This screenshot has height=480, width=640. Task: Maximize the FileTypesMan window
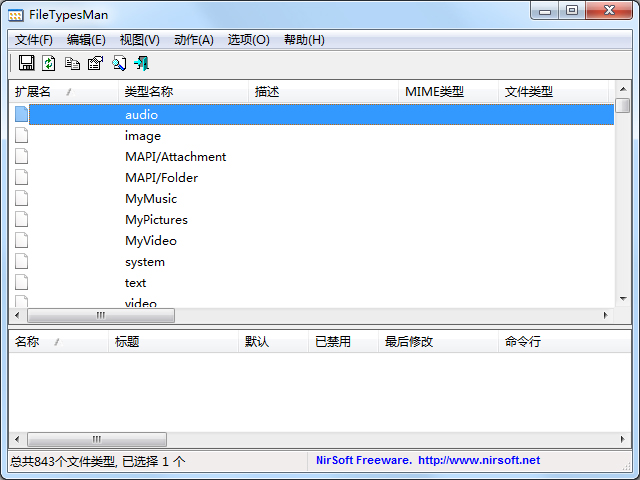(x=572, y=10)
